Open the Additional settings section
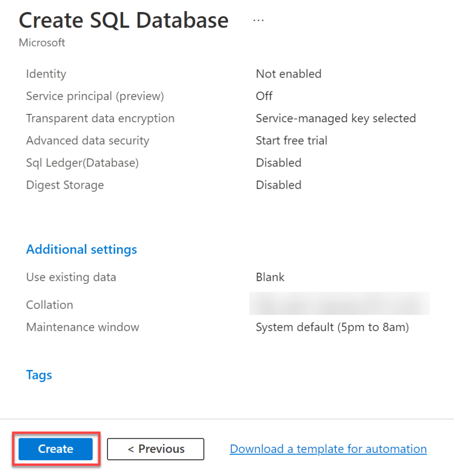The height and width of the screenshot is (476, 454). point(81,249)
